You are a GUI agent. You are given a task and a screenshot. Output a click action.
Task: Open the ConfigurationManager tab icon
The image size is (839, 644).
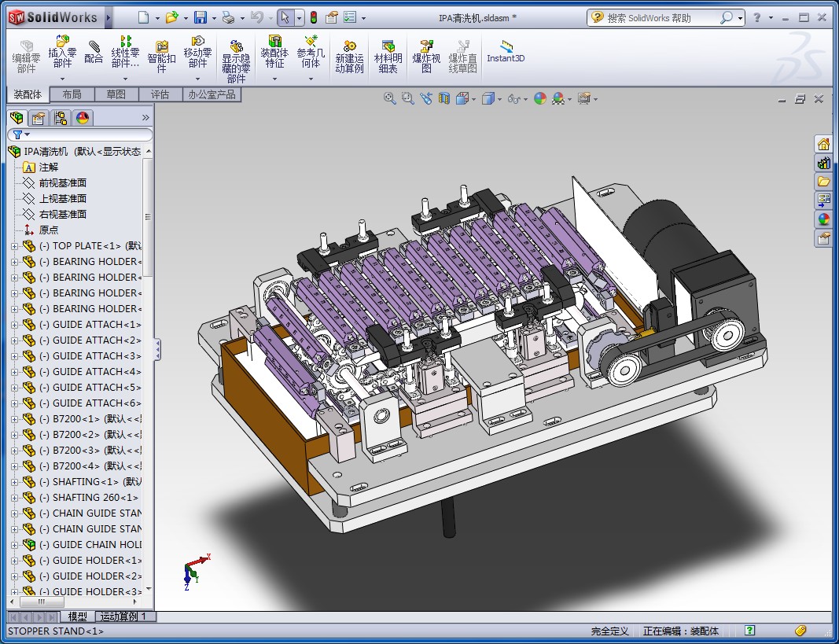pyautogui.click(x=60, y=119)
